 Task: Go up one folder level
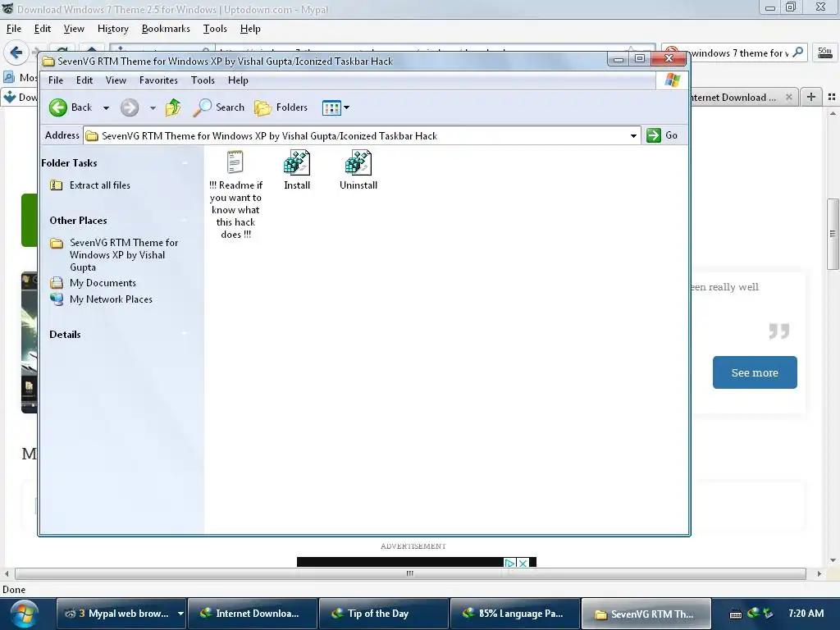(173, 107)
